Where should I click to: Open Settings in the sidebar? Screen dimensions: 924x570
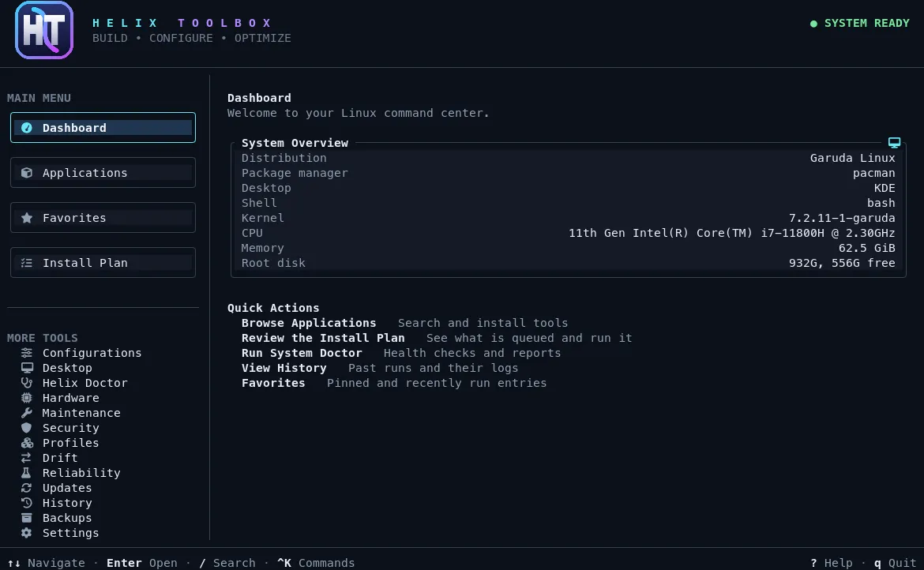point(71,533)
